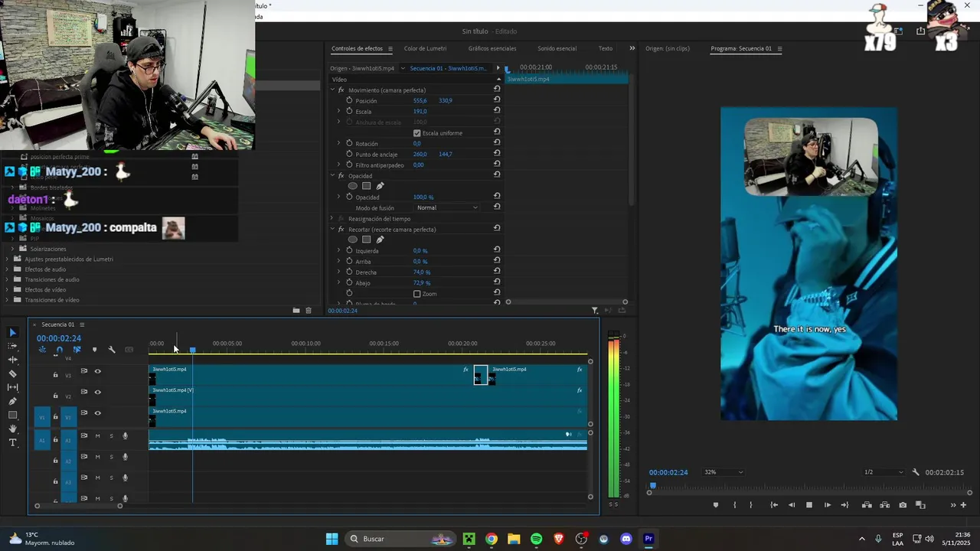
Task: Toggle timeline snap magnet icon
Action: 59,350
